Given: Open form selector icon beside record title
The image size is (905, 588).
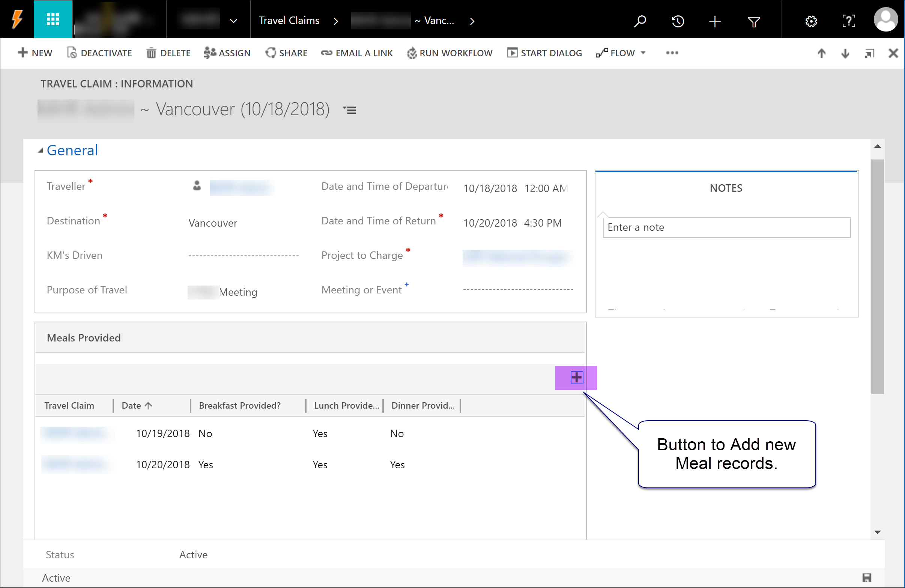Looking at the screenshot, I should click(349, 110).
